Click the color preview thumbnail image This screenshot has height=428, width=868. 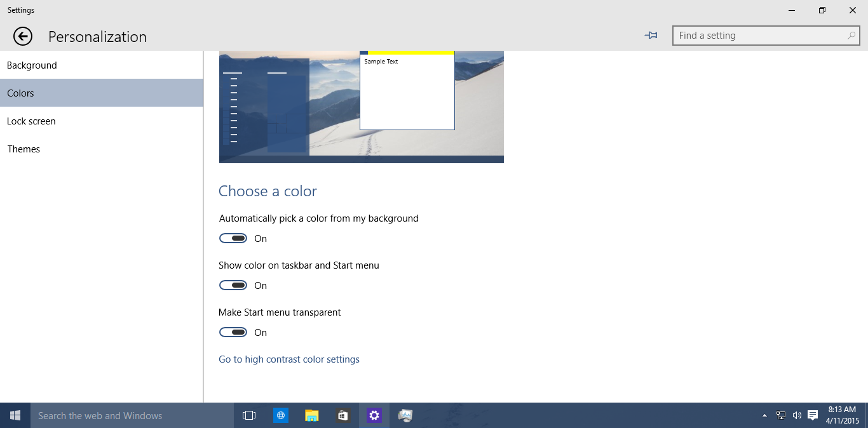click(362, 107)
